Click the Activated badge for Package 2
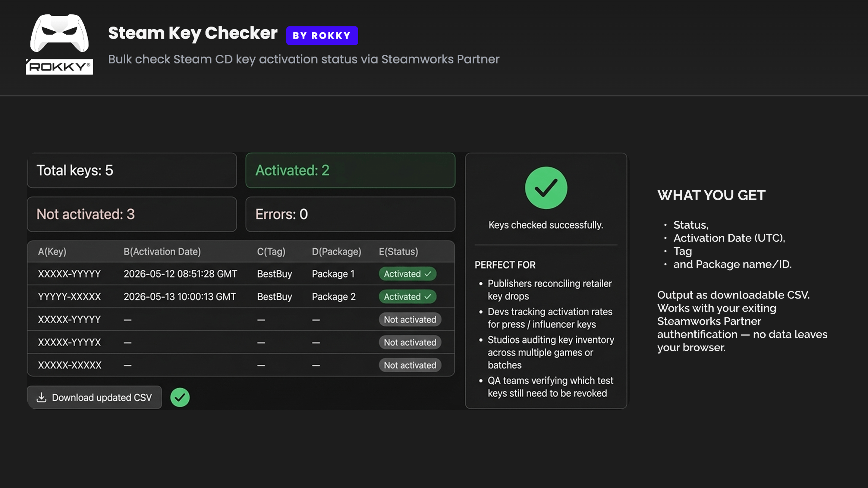This screenshot has height=488, width=868. tap(407, 297)
